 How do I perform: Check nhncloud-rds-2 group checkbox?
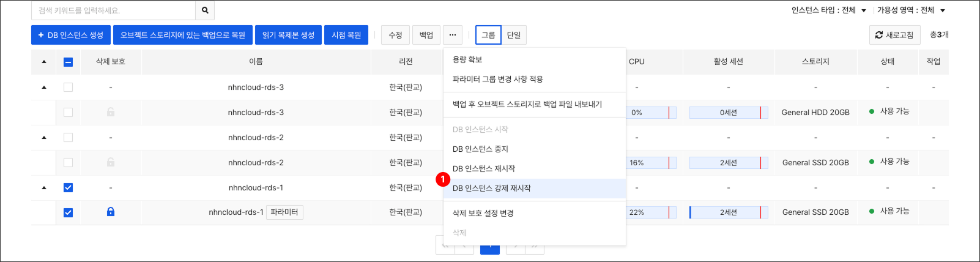click(68, 138)
